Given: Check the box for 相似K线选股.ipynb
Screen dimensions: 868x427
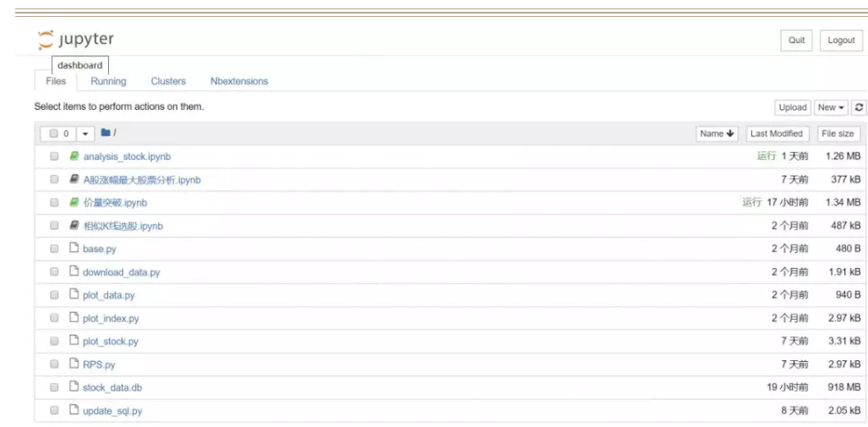Looking at the screenshot, I should (54, 226).
